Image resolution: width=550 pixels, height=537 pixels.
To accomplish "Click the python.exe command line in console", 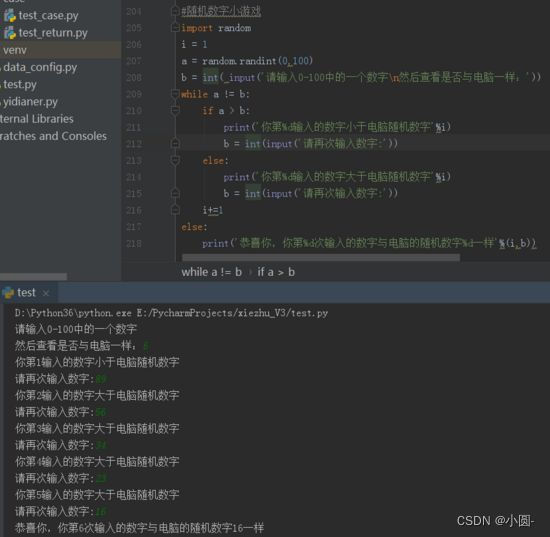I will pos(172,313).
